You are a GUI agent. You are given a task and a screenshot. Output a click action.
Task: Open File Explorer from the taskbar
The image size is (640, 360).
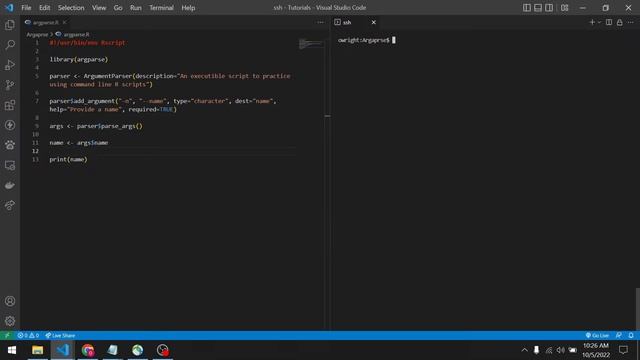pyautogui.click(x=38, y=350)
